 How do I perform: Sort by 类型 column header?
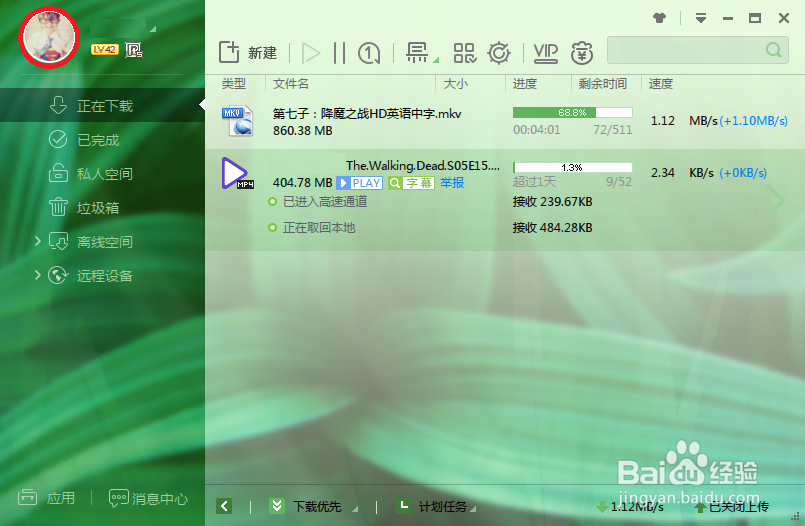(234, 84)
